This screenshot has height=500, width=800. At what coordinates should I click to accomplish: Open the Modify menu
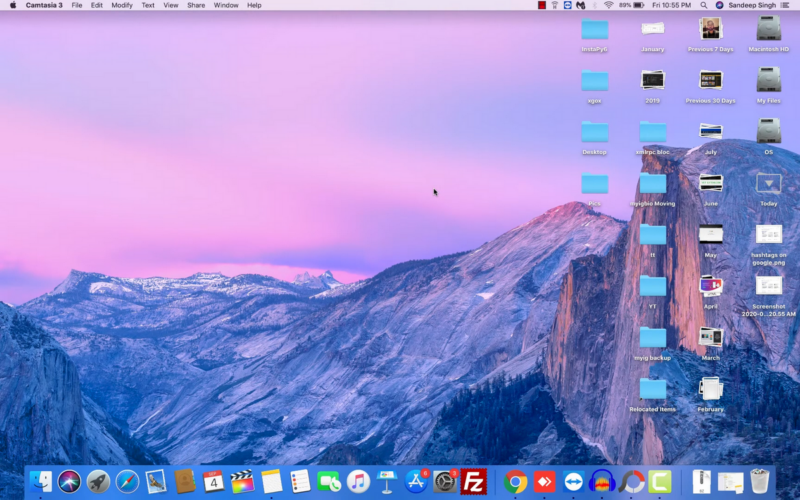[122, 5]
